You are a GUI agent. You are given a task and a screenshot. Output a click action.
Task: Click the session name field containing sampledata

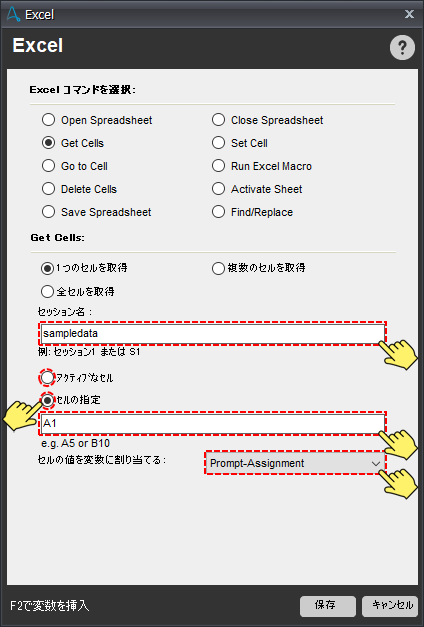click(212, 333)
